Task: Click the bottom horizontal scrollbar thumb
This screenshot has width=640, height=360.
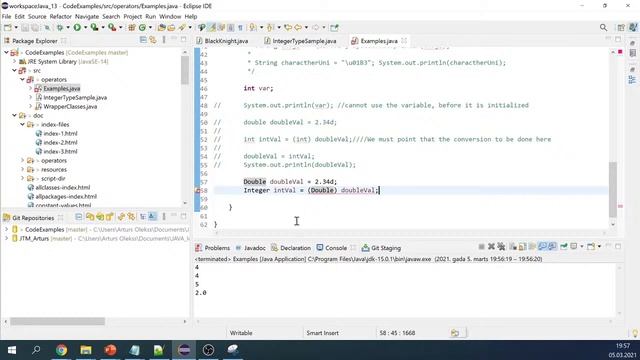Action: 57,322
